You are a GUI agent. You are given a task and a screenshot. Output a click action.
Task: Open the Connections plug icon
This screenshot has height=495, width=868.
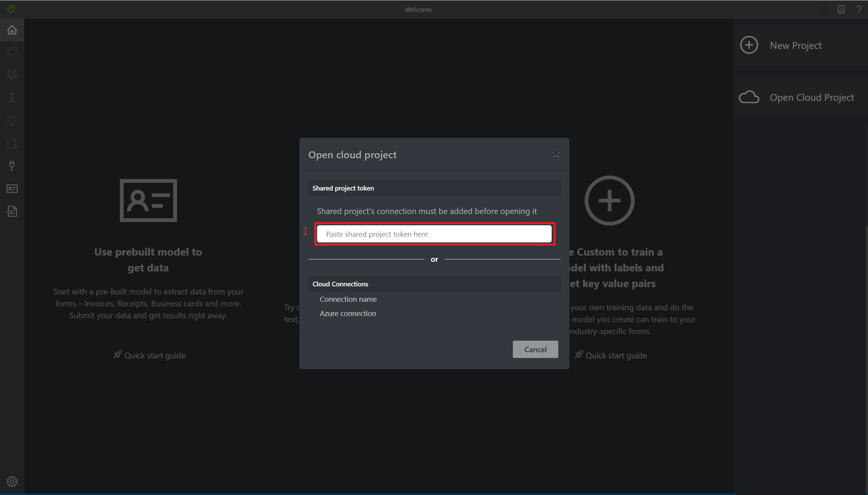coord(12,166)
